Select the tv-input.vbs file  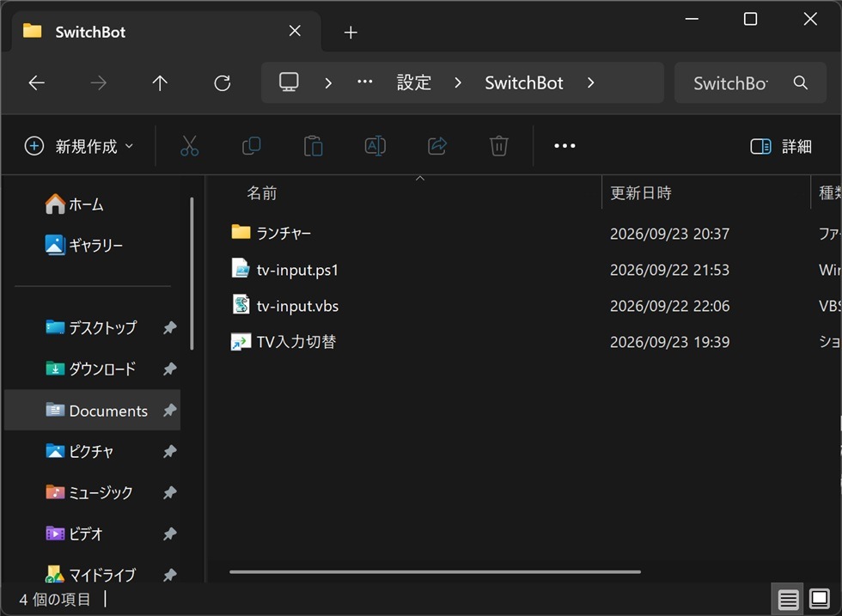297,306
